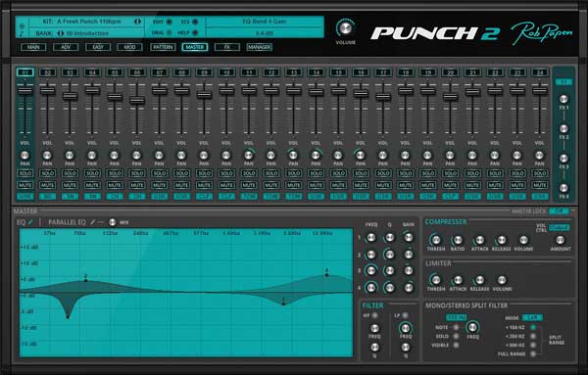
Task: Open the Compressor VOL CTRL selector
Action: point(560,227)
